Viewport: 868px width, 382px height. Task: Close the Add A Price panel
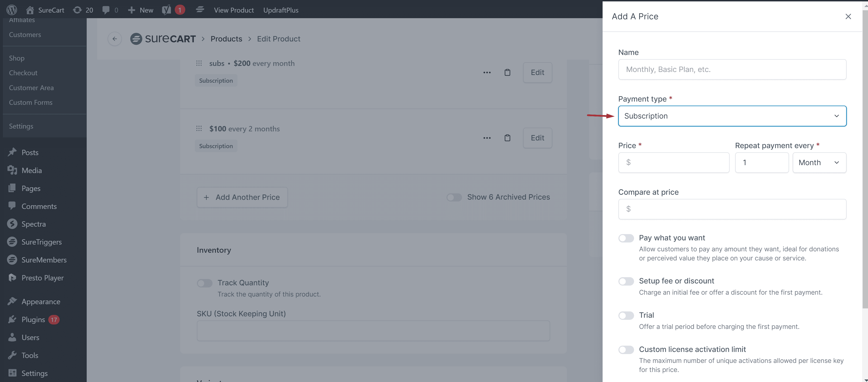click(848, 17)
